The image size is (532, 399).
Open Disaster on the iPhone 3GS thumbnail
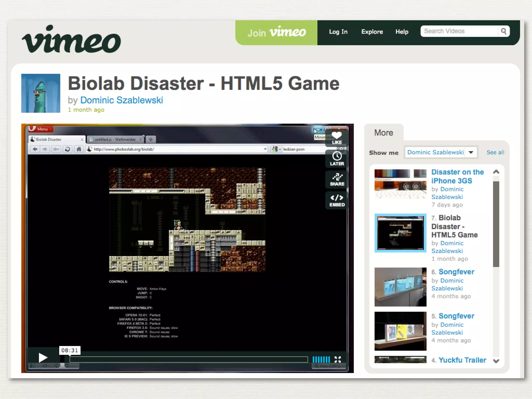400,184
